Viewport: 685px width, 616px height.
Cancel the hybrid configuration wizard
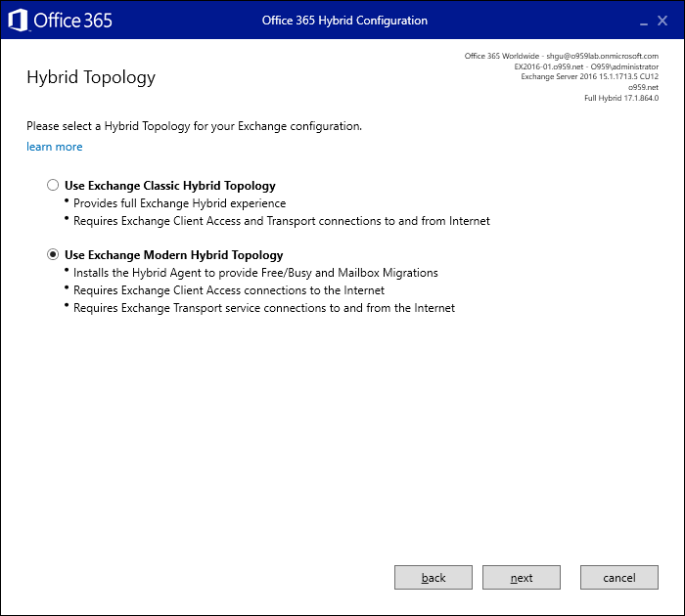pyautogui.click(x=619, y=578)
